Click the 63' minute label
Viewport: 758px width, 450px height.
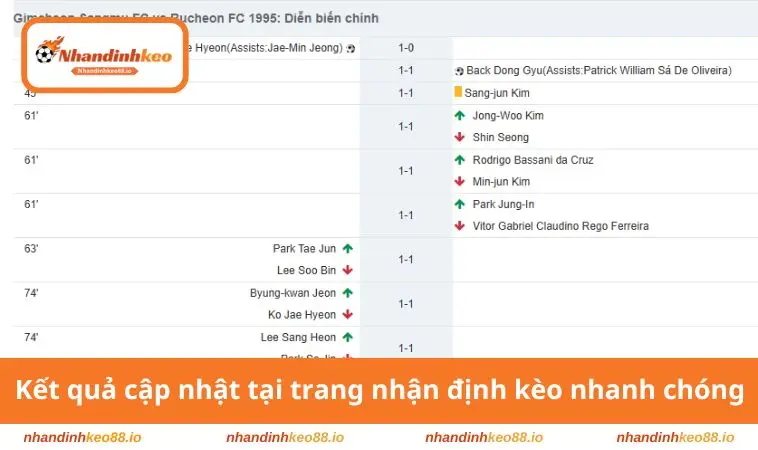coord(31,249)
